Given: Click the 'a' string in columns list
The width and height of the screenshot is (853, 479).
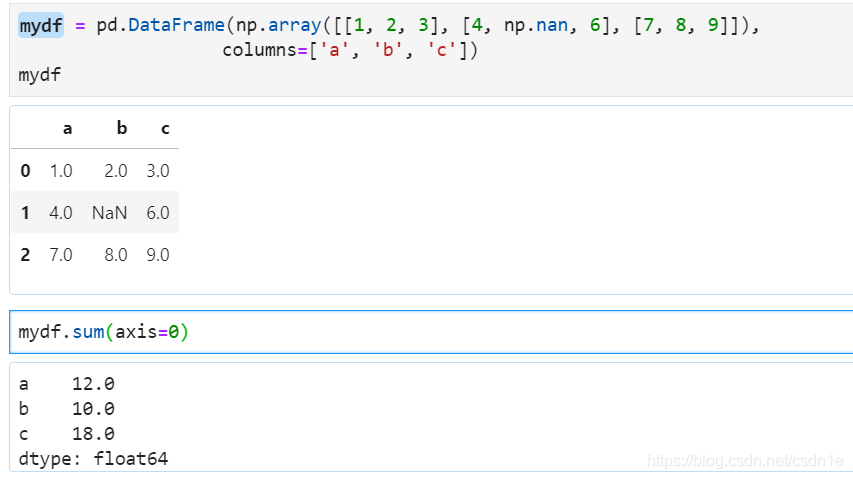Looking at the screenshot, I should tap(334, 50).
